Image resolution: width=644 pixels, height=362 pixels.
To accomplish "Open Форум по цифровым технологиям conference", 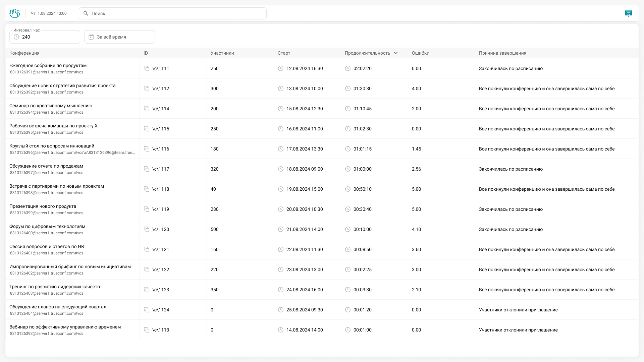I will click(47, 226).
